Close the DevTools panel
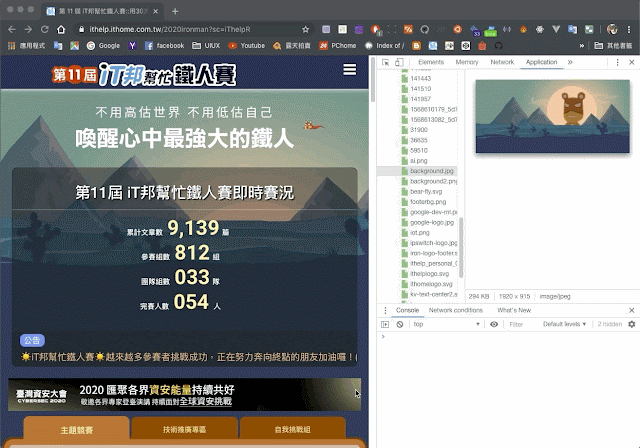The height and width of the screenshot is (448, 640). coord(631,62)
